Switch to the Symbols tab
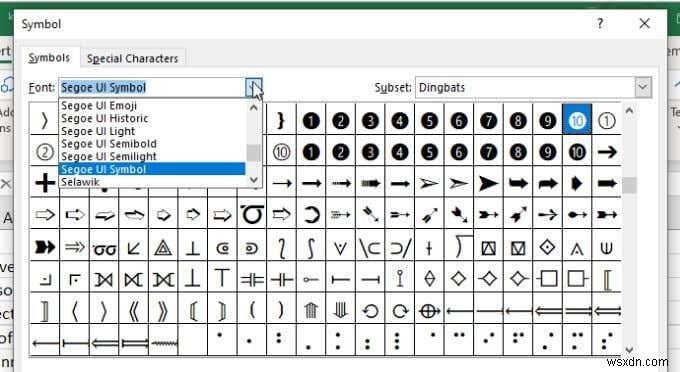 [x=49, y=58]
